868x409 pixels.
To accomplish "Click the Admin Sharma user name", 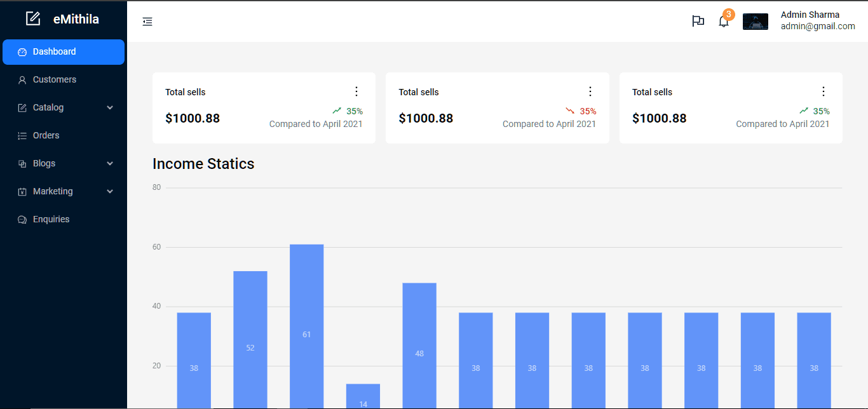I will point(810,15).
